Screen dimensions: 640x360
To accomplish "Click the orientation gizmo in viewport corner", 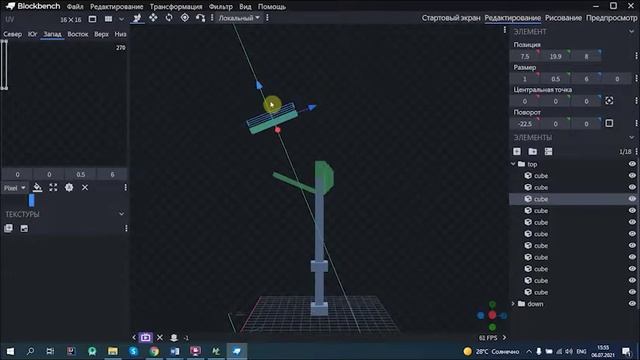I will [x=492, y=316].
